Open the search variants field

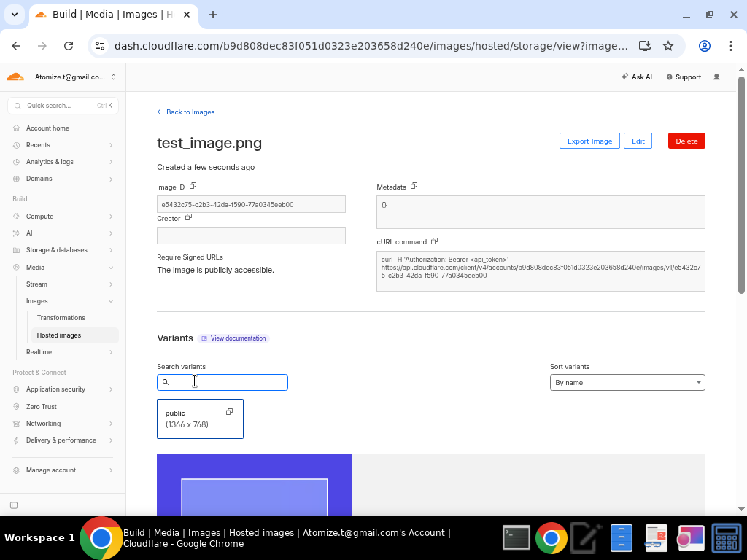[x=222, y=381]
